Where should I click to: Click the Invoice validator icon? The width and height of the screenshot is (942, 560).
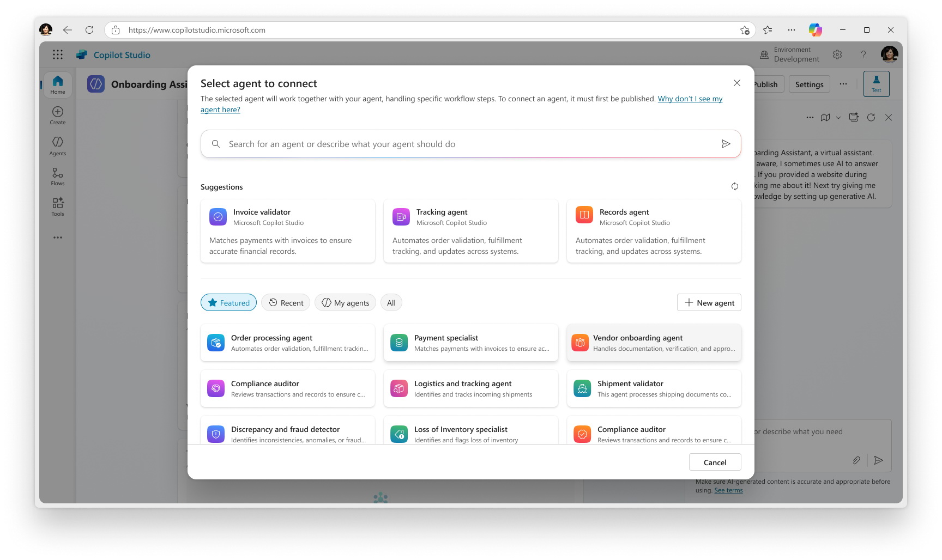coord(218,217)
